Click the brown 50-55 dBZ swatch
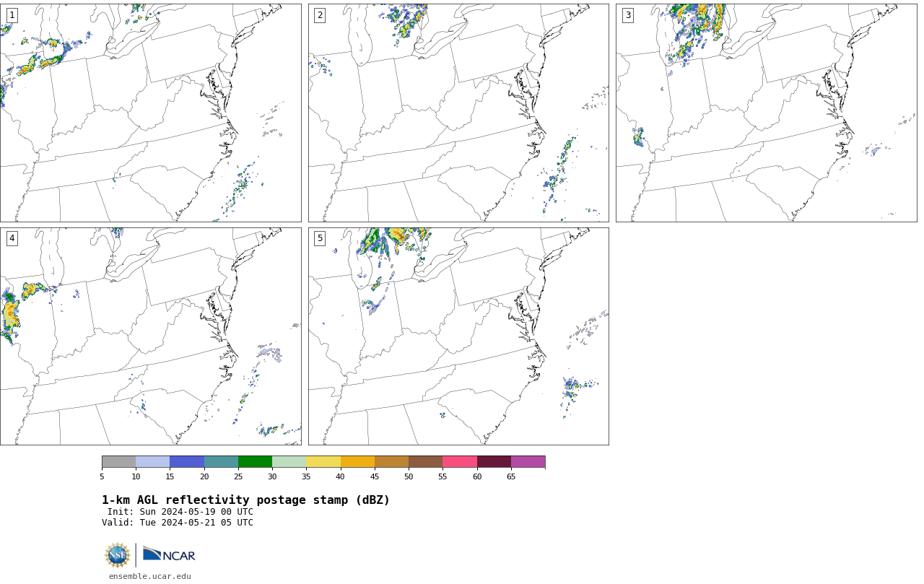Screen dimensions: 924x584 426,462
